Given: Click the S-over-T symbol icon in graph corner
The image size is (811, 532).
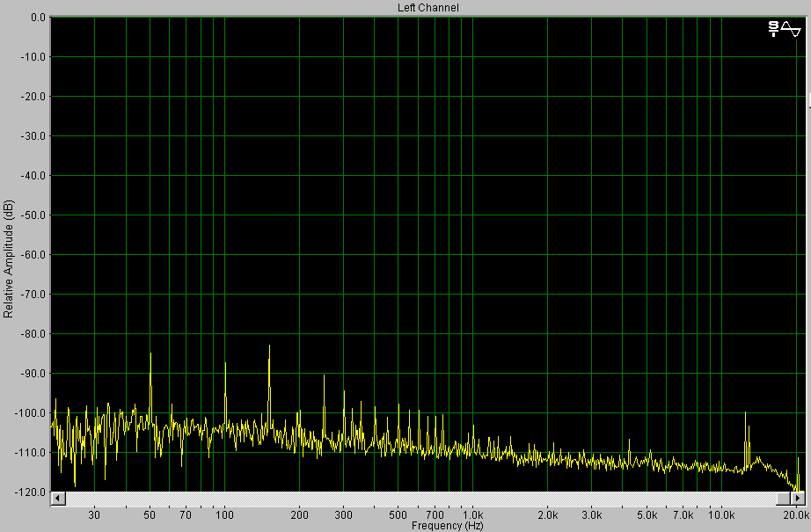Looking at the screenshot, I should click(773, 29).
